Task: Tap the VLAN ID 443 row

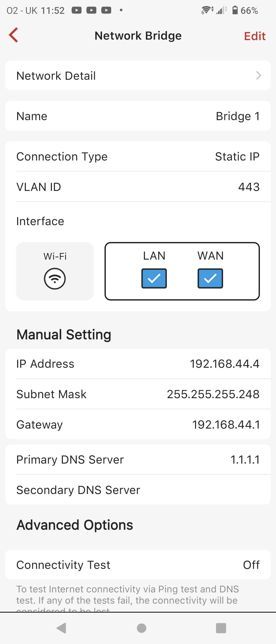Action: click(138, 187)
